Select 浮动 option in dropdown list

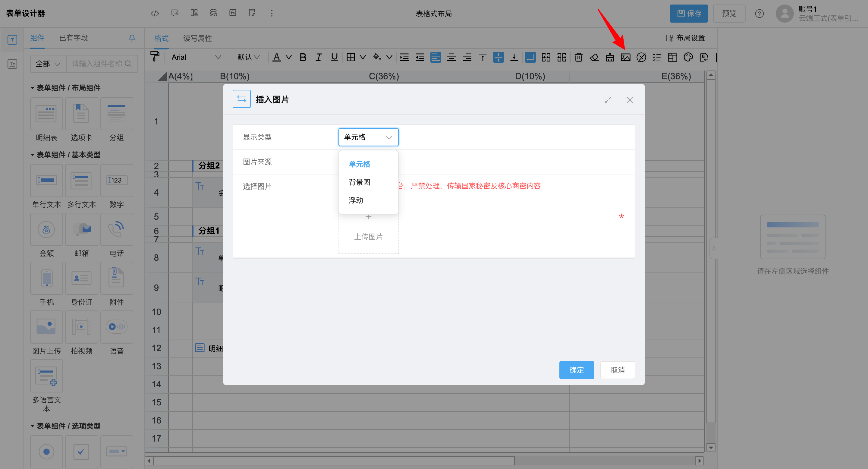(368, 200)
